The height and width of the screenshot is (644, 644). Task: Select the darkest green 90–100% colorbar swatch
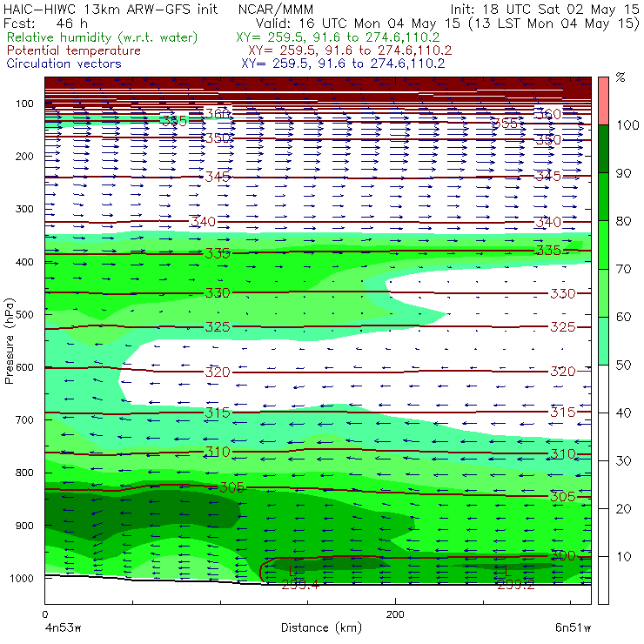[x=603, y=149]
